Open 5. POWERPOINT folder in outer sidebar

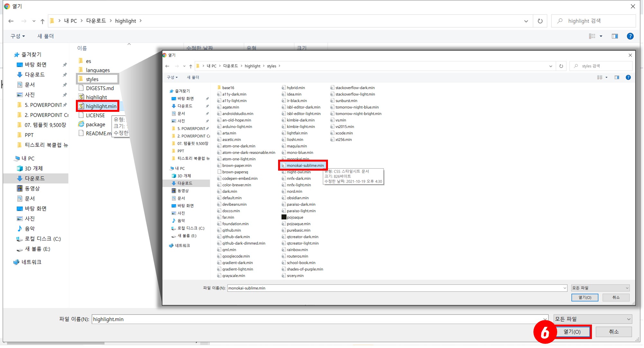[43, 105]
